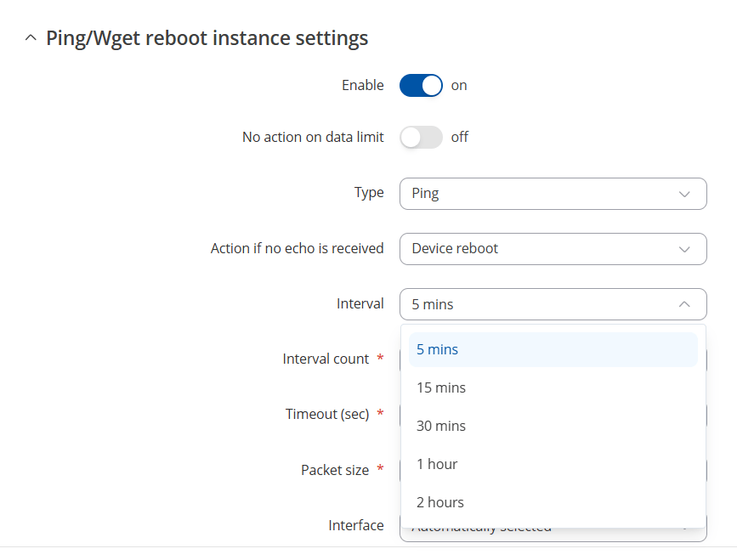The width and height of the screenshot is (737, 560).
Task: Turn on No action on data limit
Action: (x=421, y=137)
